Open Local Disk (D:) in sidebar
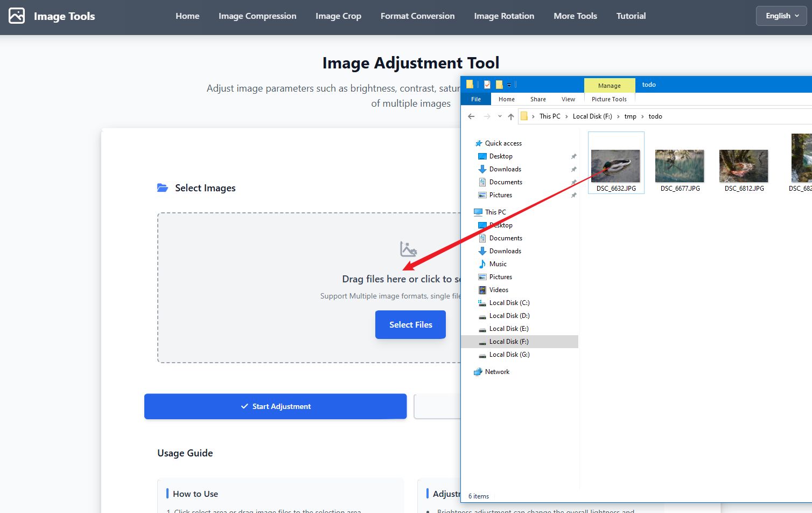812x513 pixels. tap(504, 316)
